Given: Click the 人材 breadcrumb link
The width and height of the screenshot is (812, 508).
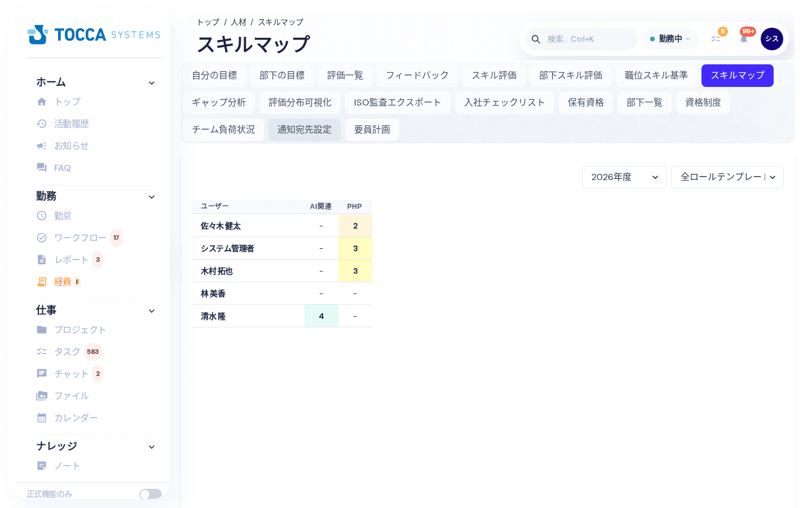Looking at the screenshot, I should point(239,22).
